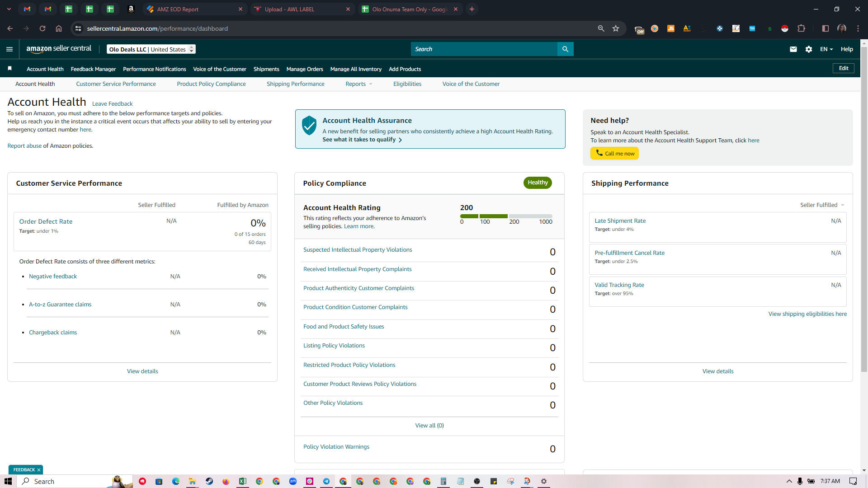Open Manage All Inventory in the nav bar
This screenshot has height=488, width=868.
(x=356, y=69)
